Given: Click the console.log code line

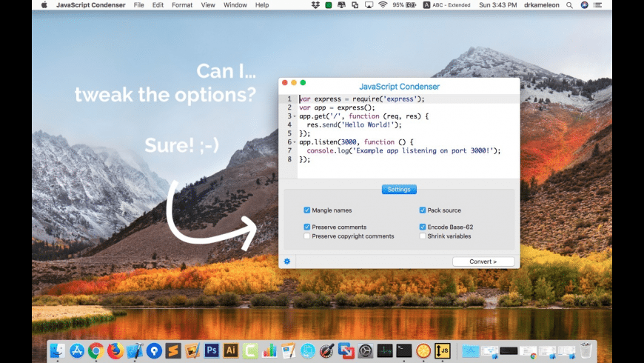Looking at the screenshot, I should tap(403, 151).
